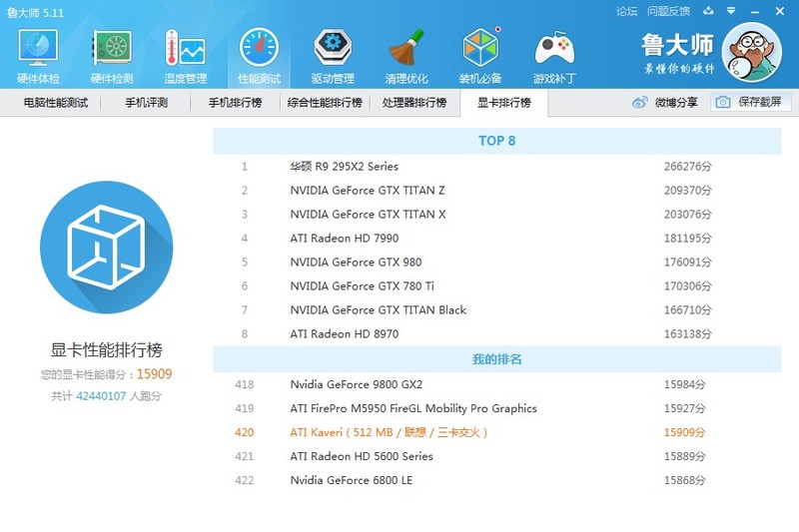Click the 15909 score under 显卡性能排行榜
This screenshot has height=532, width=799.
(155, 374)
